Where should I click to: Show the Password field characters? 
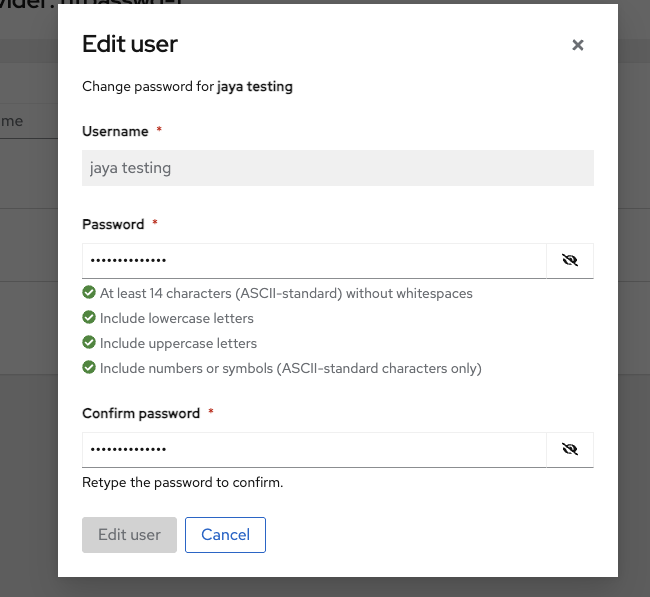coord(570,260)
